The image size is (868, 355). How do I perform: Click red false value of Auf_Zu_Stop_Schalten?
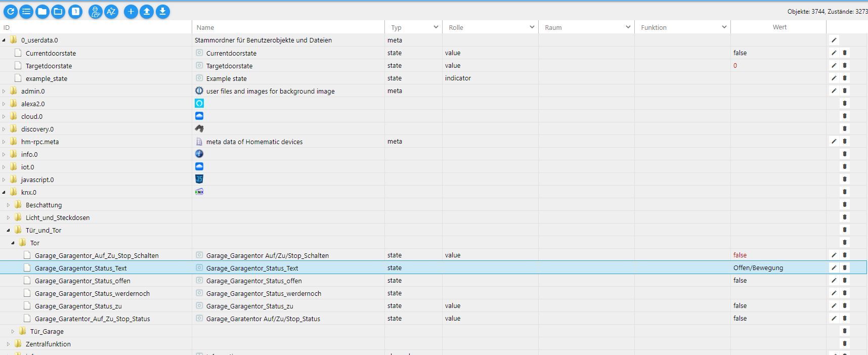tap(740, 255)
